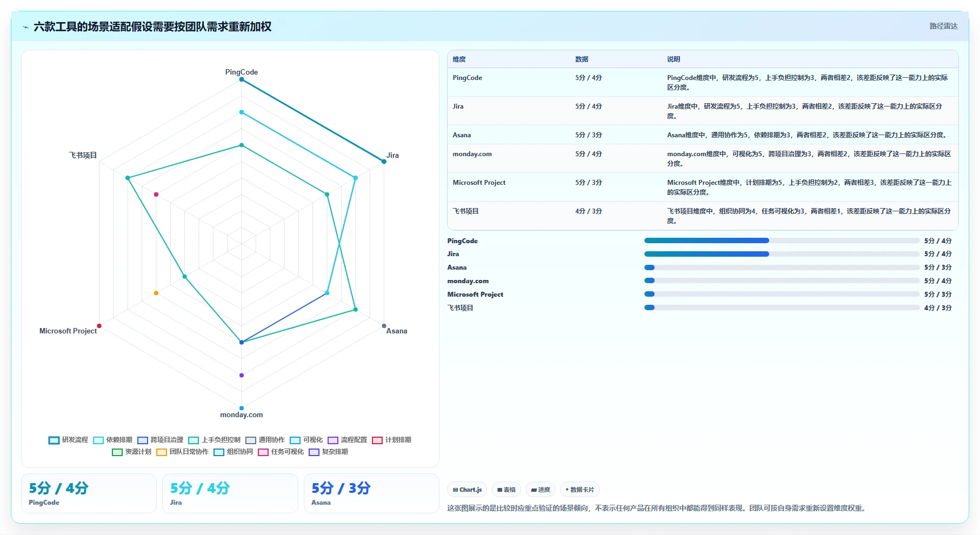The width and height of the screenshot is (980, 535).
Task: Toggle the 依赖排期 legend series
Action: tap(112, 440)
